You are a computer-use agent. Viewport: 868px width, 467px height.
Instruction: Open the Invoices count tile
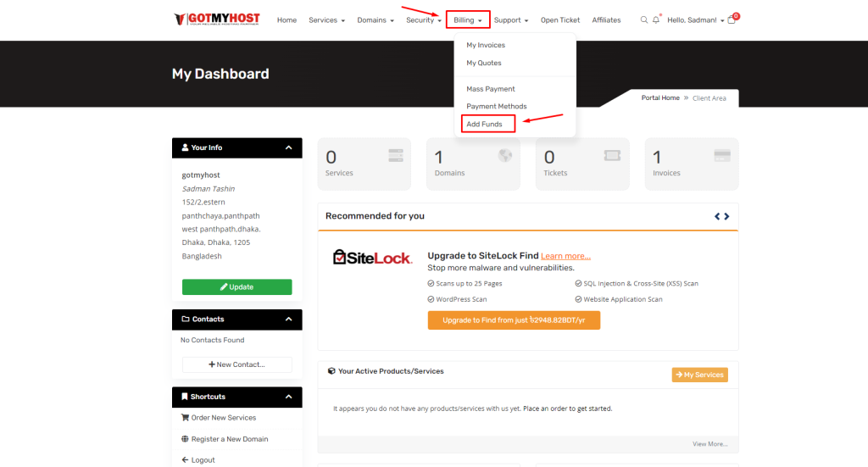(691, 164)
